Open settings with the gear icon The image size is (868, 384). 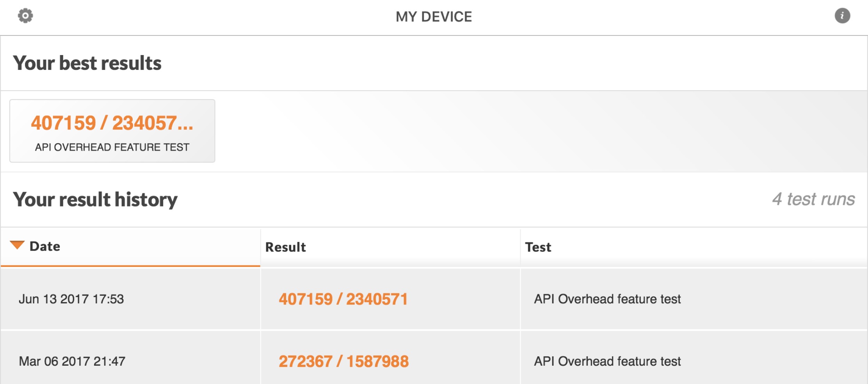[x=25, y=16]
